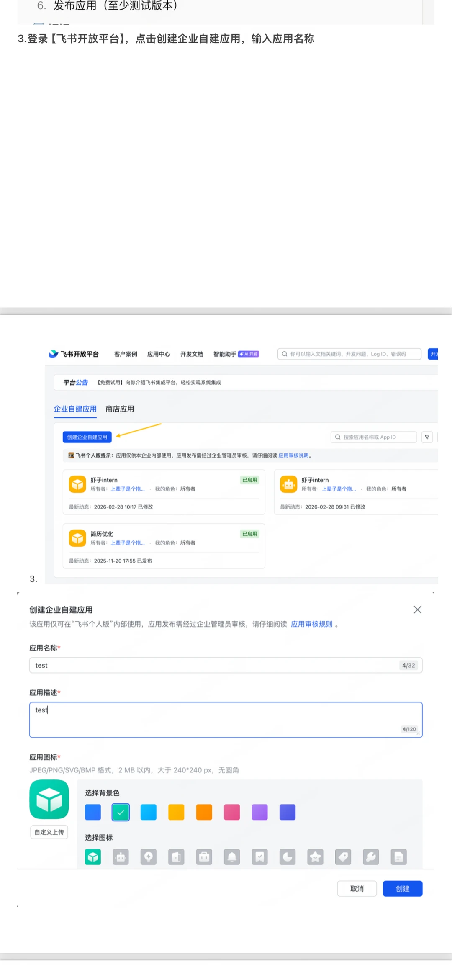Image resolution: width=452 pixels, height=980 pixels.
Task: Open the 应用审核说明 link
Action: (x=293, y=455)
